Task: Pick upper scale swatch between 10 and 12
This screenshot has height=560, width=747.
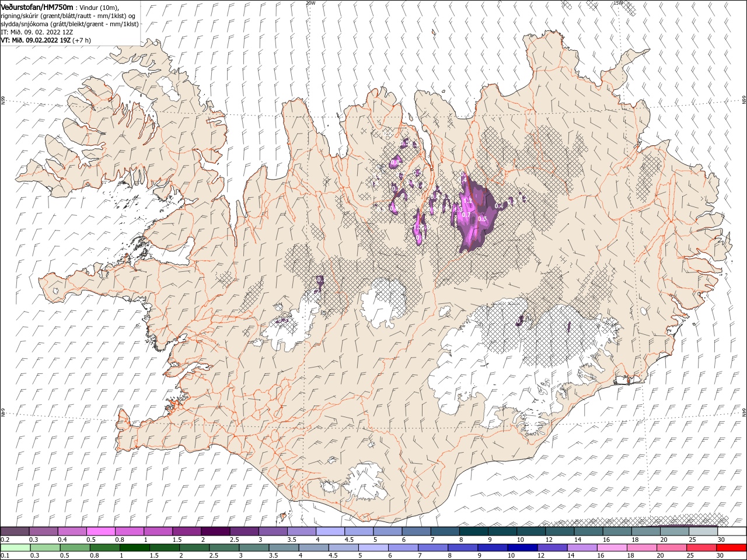Action: tap(531, 531)
